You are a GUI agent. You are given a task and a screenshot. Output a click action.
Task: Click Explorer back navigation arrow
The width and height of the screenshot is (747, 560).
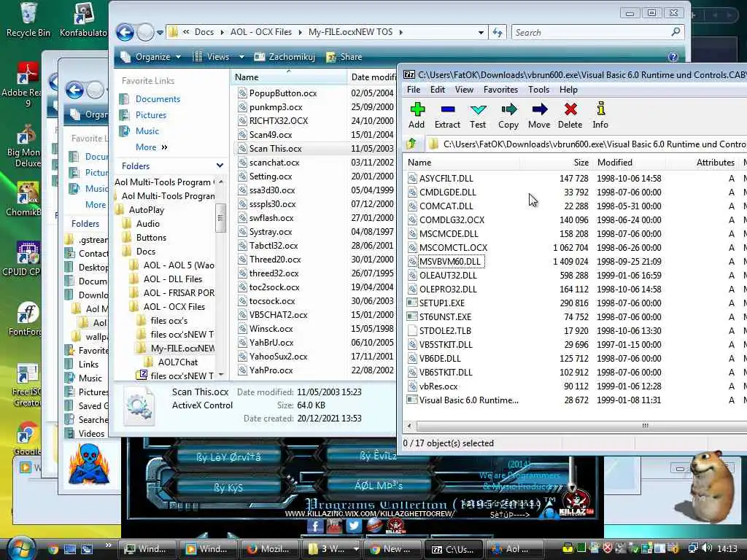pos(125,32)
